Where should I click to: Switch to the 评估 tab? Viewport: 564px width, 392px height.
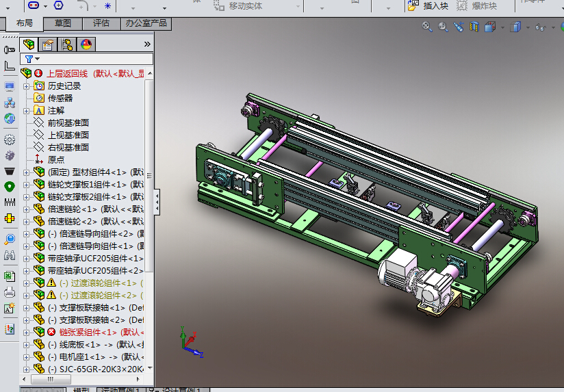point(101,23)
